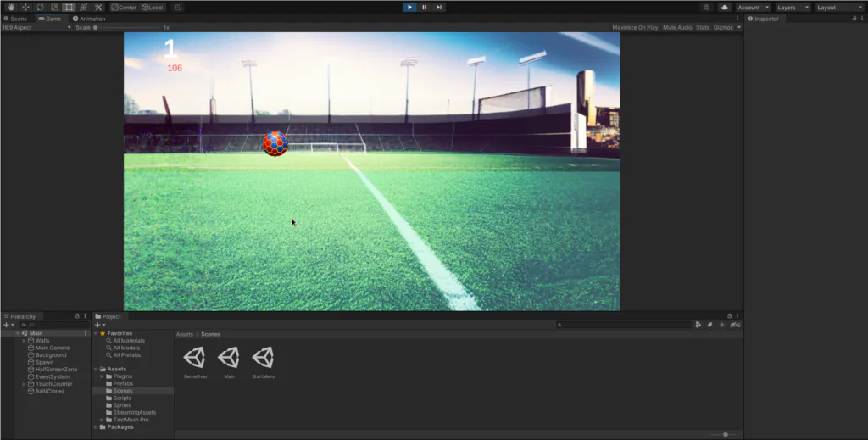Toggle handle rotation Local button

pyautogui.click(x=153, y=7)
